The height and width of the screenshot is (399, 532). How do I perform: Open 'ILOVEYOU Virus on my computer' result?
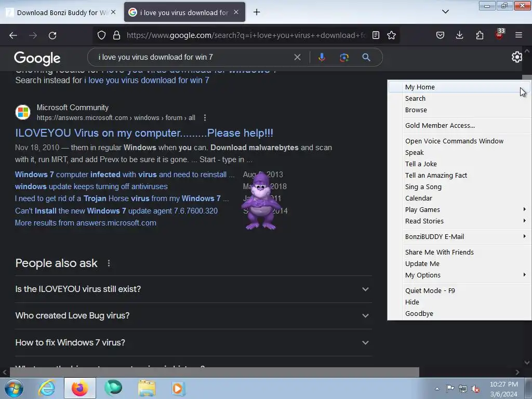coord(144,133)
